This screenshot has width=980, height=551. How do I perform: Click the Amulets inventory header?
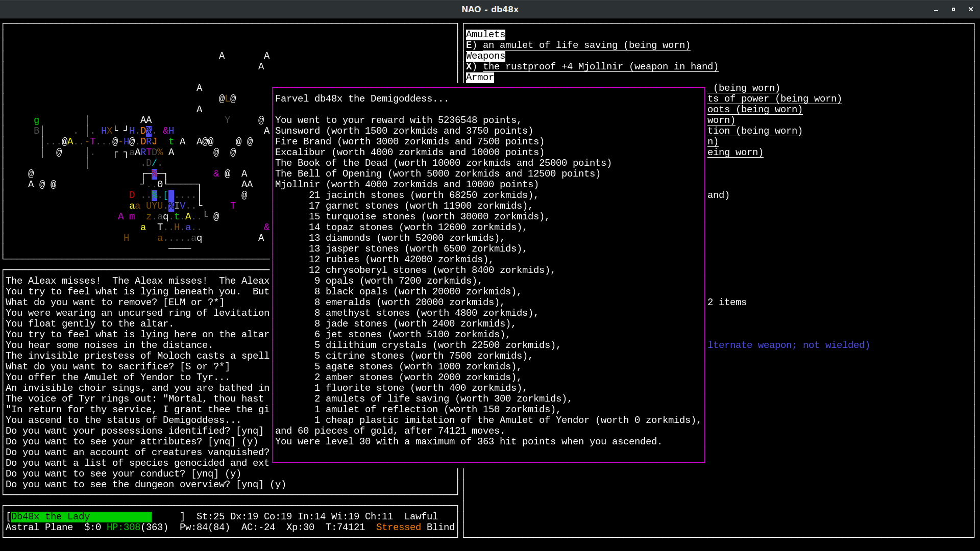485,34
